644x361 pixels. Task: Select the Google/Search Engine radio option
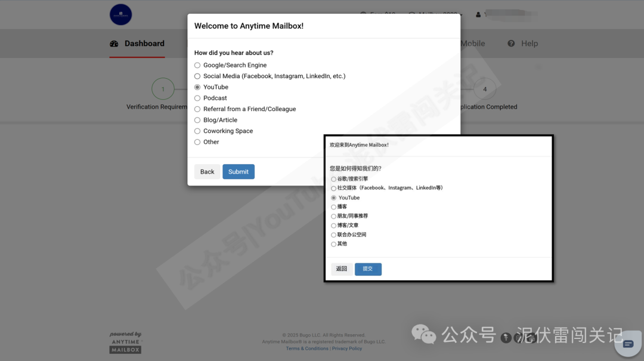click(x=197, y=65)
